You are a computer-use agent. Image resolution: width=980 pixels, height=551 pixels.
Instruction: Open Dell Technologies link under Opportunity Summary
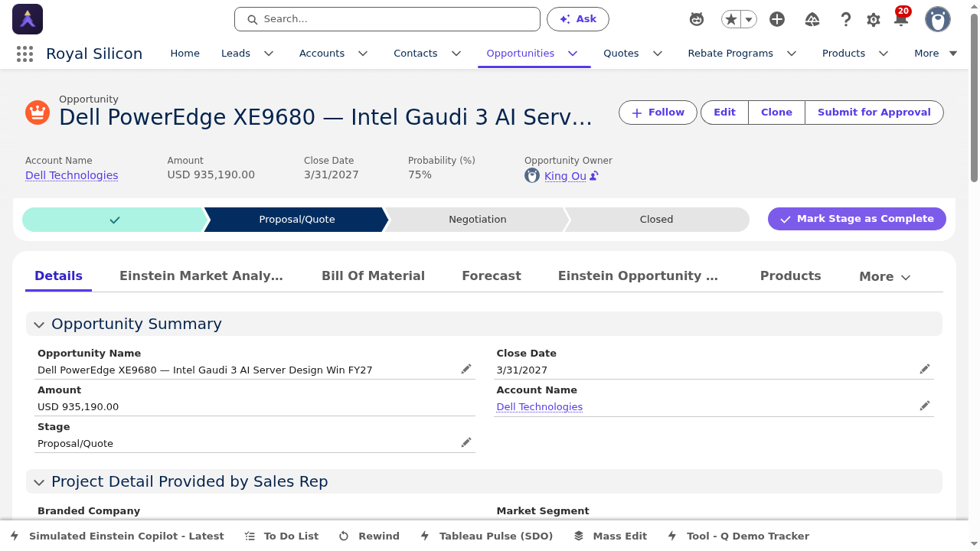click(540, 407)
